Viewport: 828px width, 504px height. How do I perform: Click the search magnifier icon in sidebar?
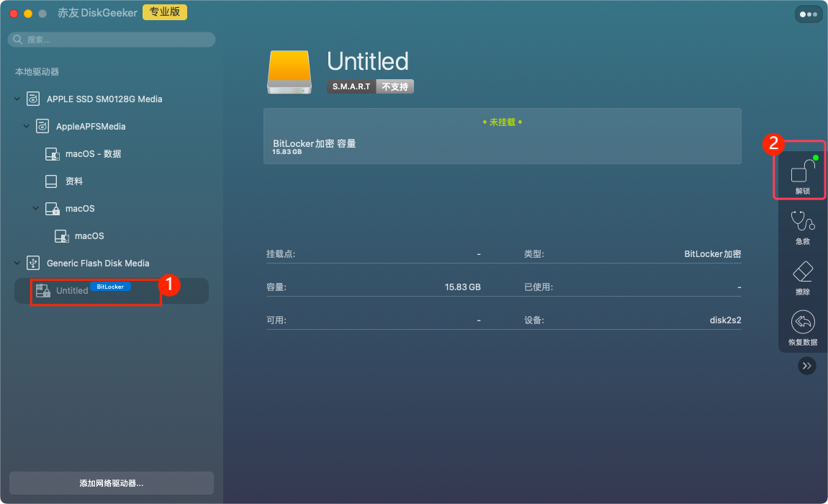tap(18, 40)
